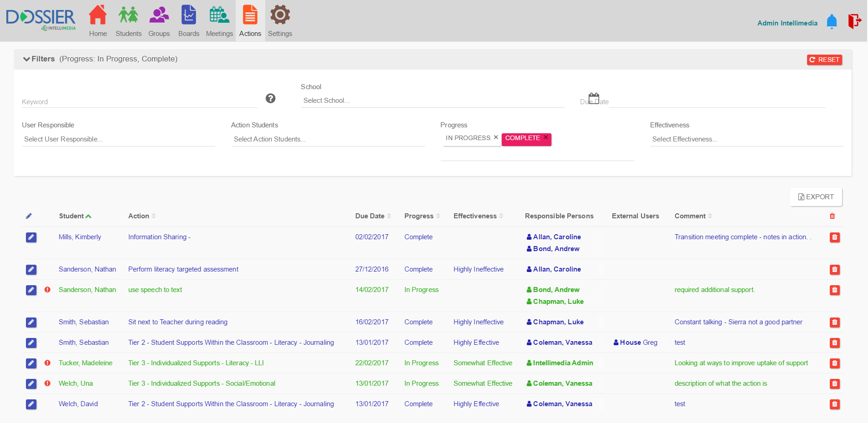Open the Select Effectiveness dropdown
868x423 pixels.
click(746, 139)
